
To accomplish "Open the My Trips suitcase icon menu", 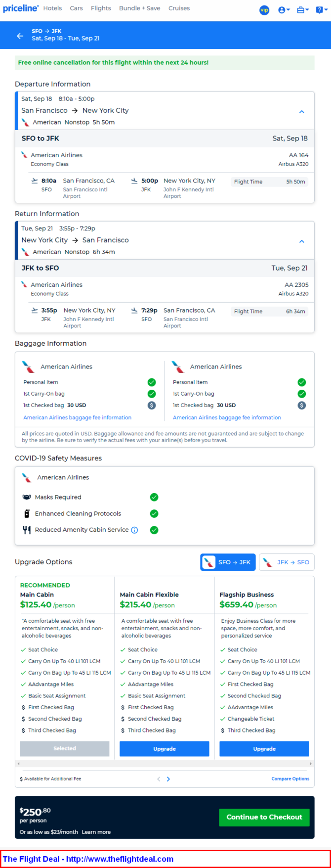I will coord(302,10).
